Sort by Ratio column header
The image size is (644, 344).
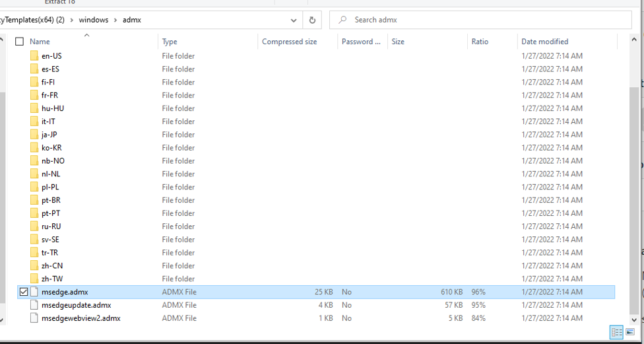tap(480, 42)
